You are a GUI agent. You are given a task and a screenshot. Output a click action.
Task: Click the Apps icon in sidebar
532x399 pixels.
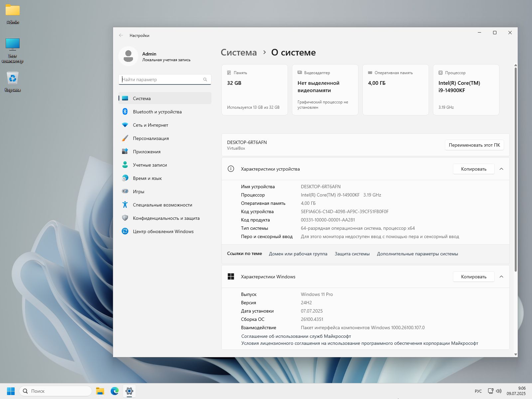point(125,152)
